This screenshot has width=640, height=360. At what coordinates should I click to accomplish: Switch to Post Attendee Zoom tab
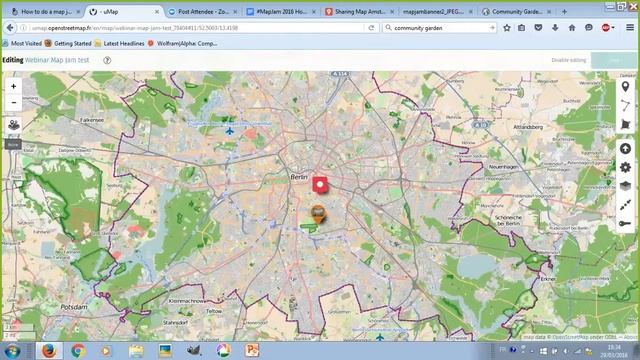tap(203, 12)
